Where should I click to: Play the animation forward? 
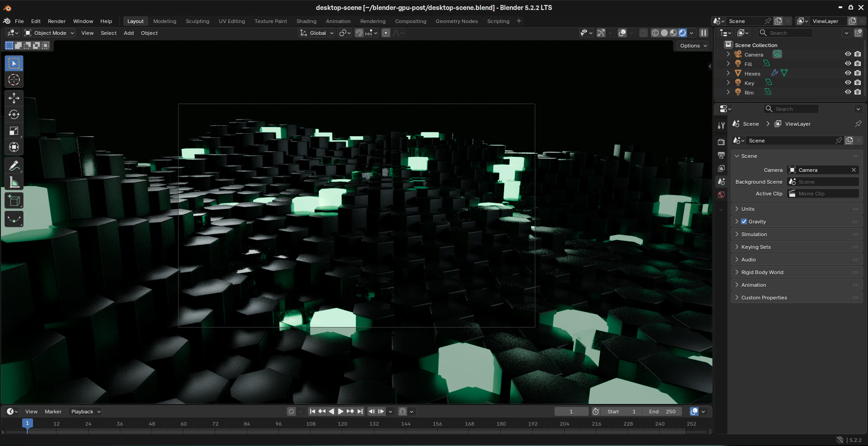(x=341, y=412)
